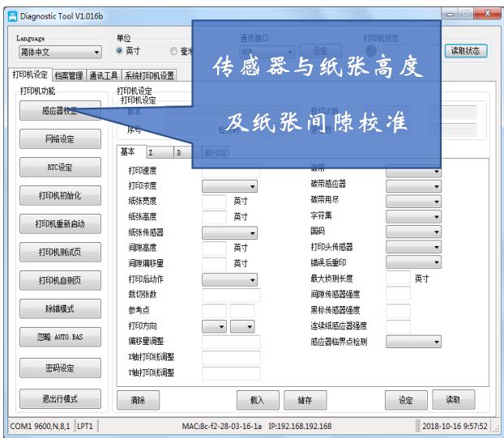The image size is (504, 438).
Task: Open the second 打印方向 dropdown
Action: point(242,326)
